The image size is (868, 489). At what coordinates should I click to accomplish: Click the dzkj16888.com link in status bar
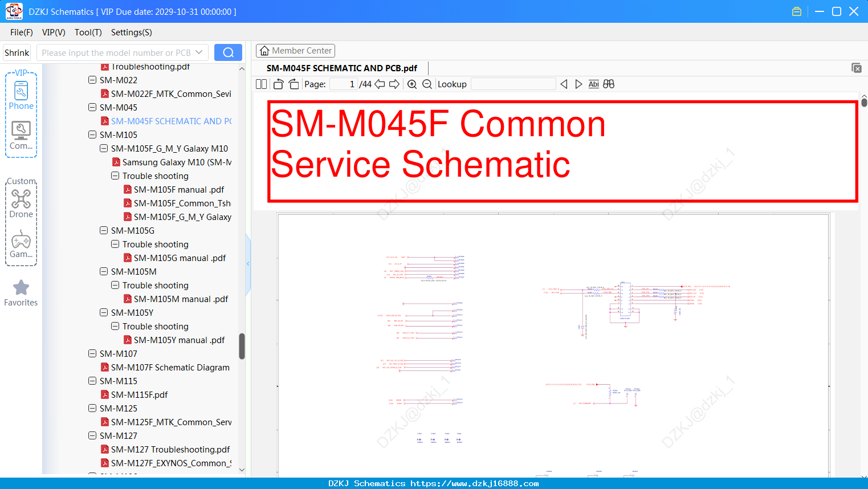pyautogui.click(x=475, y=483)
